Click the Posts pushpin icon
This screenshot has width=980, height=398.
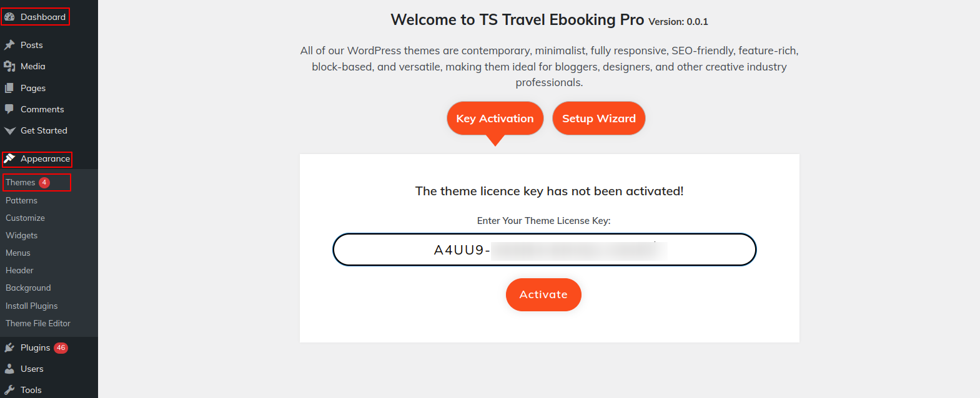click(9, 45)
